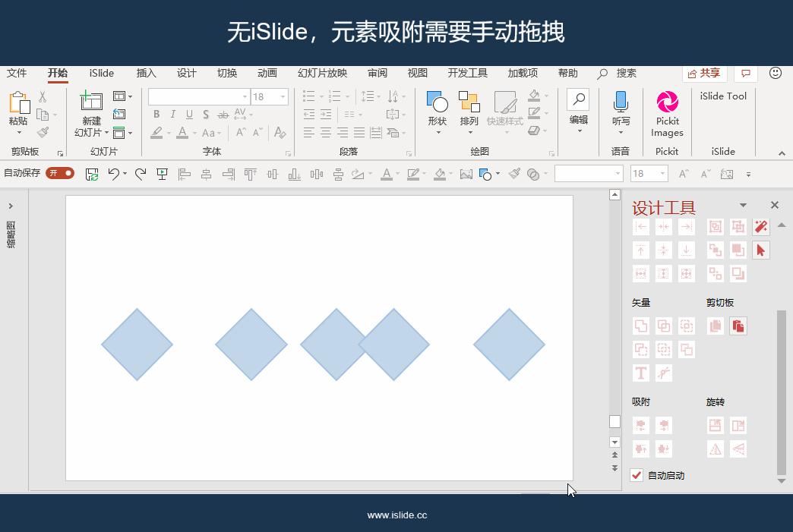The height and width of the screenshot is (532, 793).
Task: Click the Dictate (听写) microphone icon
Action: click(621, 102)
